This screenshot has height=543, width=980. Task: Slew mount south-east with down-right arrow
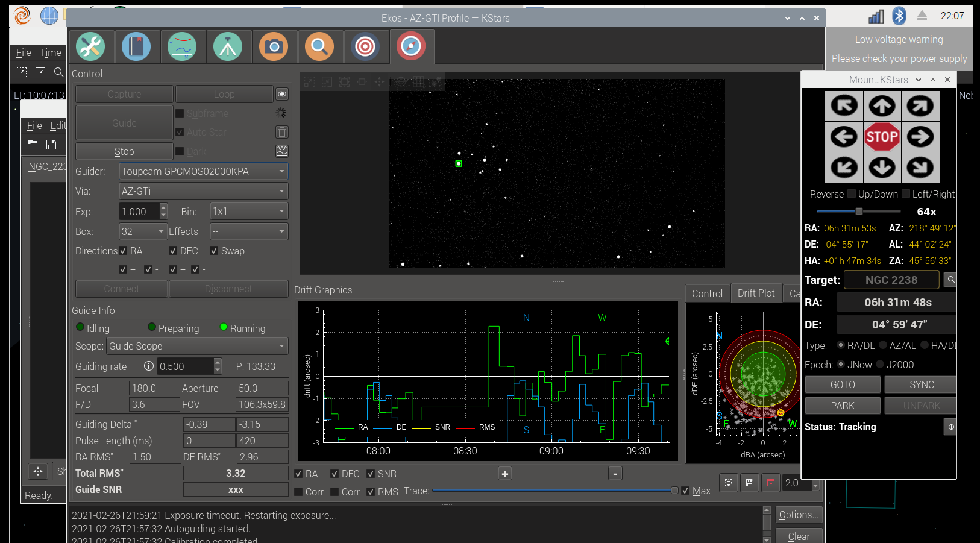pos(920,168)
